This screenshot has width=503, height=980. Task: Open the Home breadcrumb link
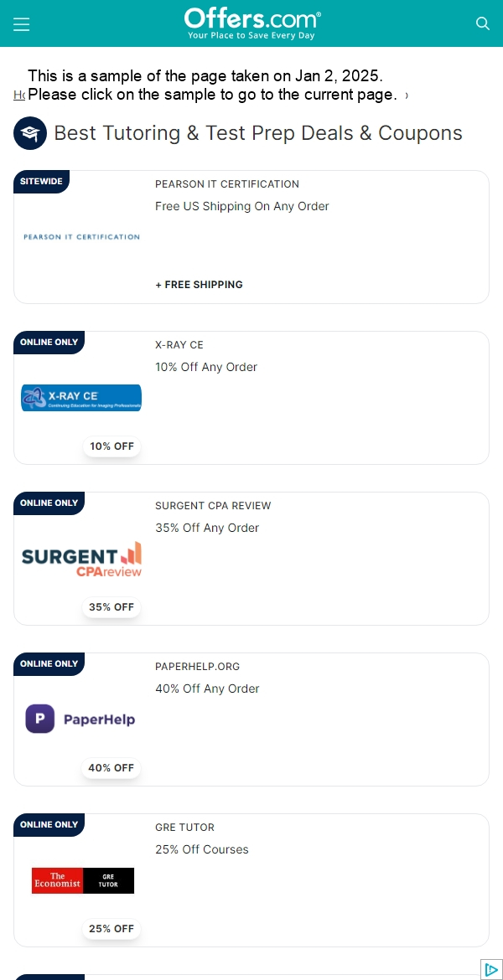point(18,95)
